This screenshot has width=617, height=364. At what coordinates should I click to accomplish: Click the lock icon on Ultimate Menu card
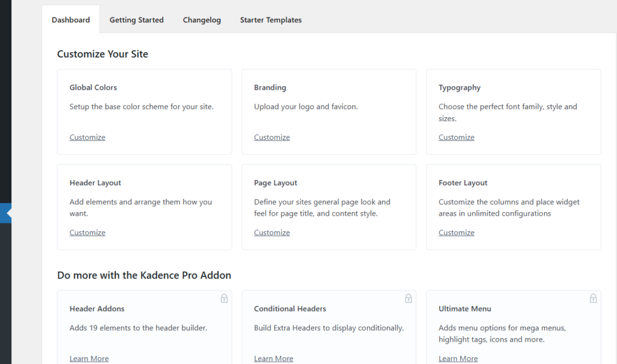click(x=593, y=298)
